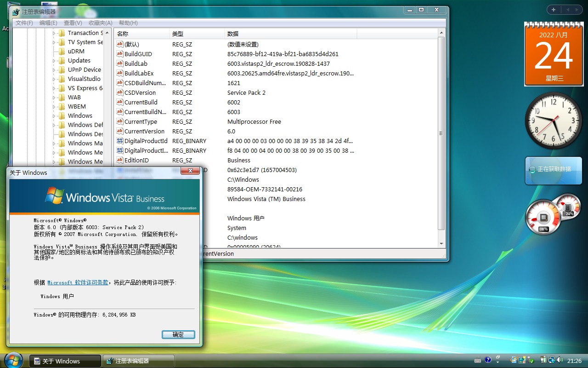
Task: Open the Microsoft 软件许可条款 link
Action: click(78, 282)
